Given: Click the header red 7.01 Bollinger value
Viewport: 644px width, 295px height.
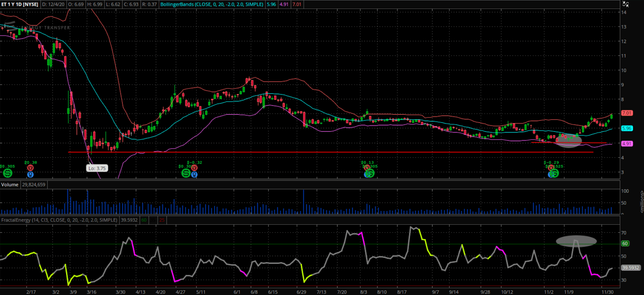Looking at the screenshot, I should pyautogui.click(x=297, y=4).
